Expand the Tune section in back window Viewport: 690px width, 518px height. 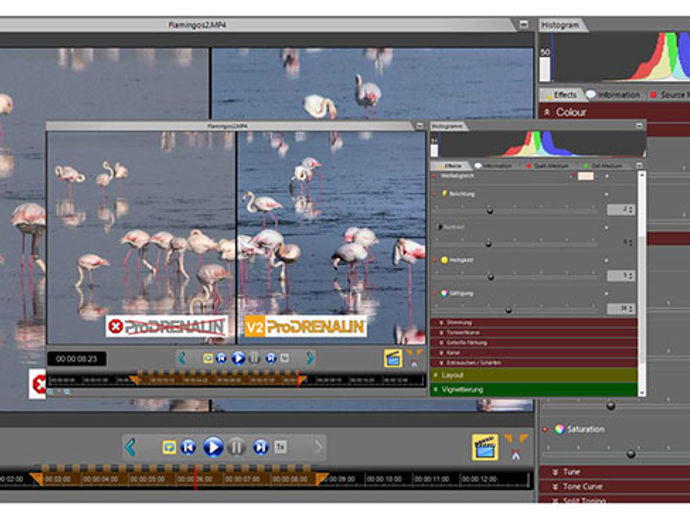[x=614, y=472]
